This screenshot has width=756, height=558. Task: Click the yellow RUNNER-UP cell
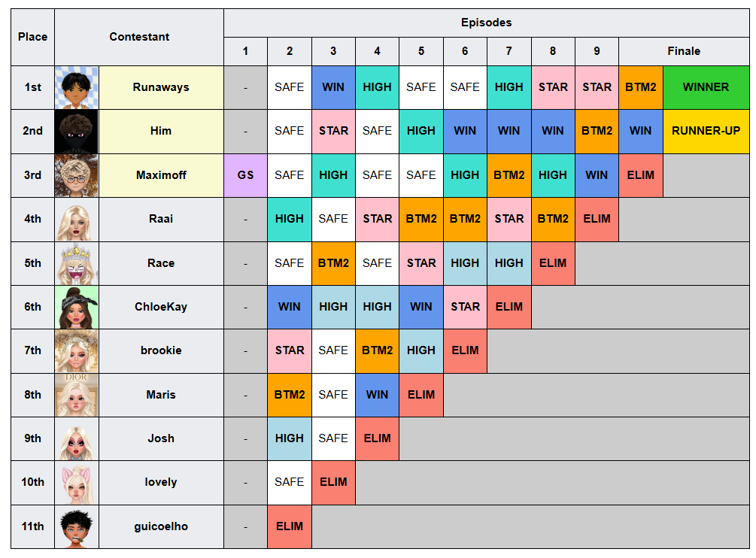tap(706, 132)
